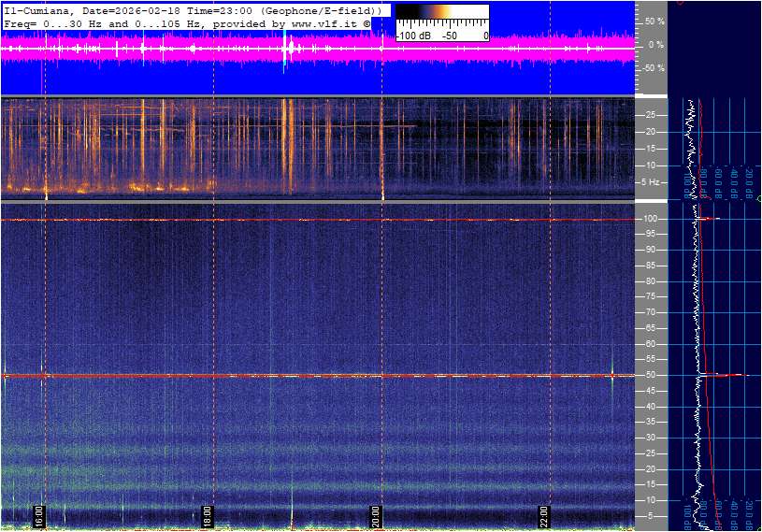Click the 50 Hz mark on frequency axis
Image resolution: width=762 pixels, height=532 pixels.
pos(648,375)
